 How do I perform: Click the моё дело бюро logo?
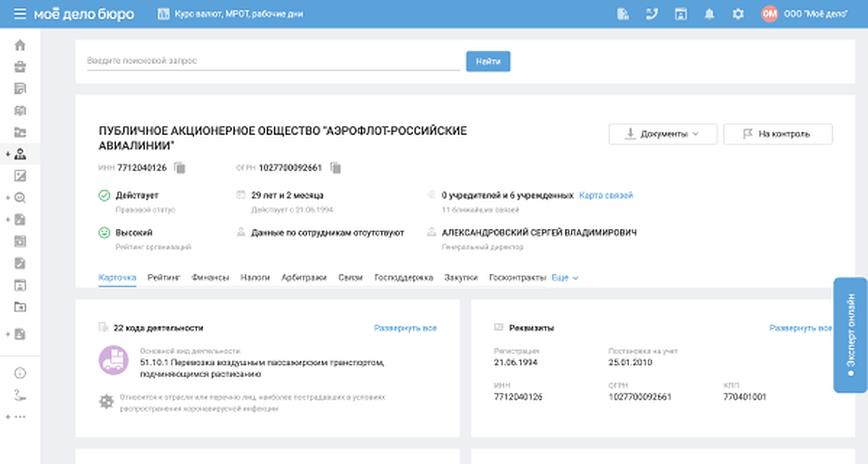[84, 14]
